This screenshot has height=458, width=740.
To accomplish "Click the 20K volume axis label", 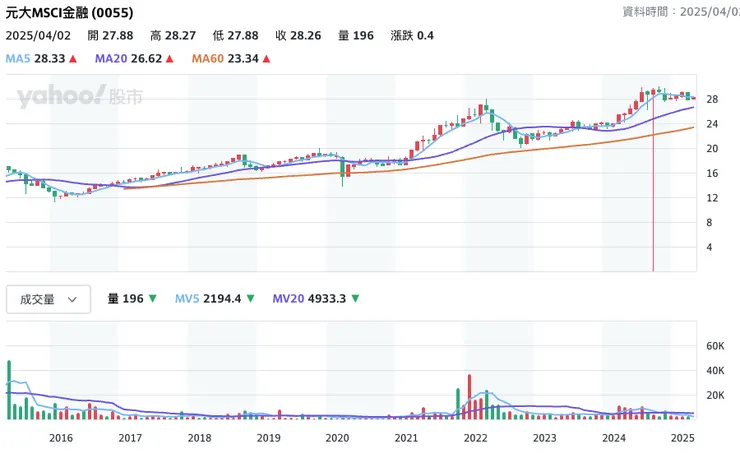I will (x=715, y=395).
